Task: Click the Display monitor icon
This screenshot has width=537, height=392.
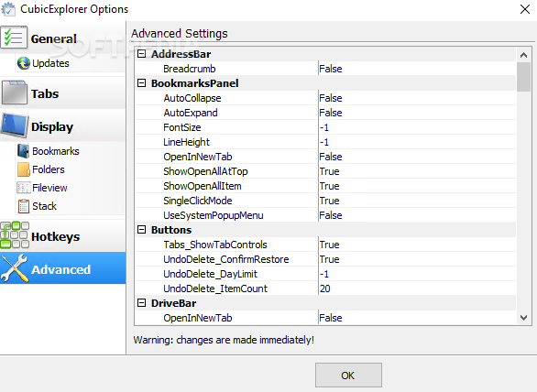Action: point(14,125)
